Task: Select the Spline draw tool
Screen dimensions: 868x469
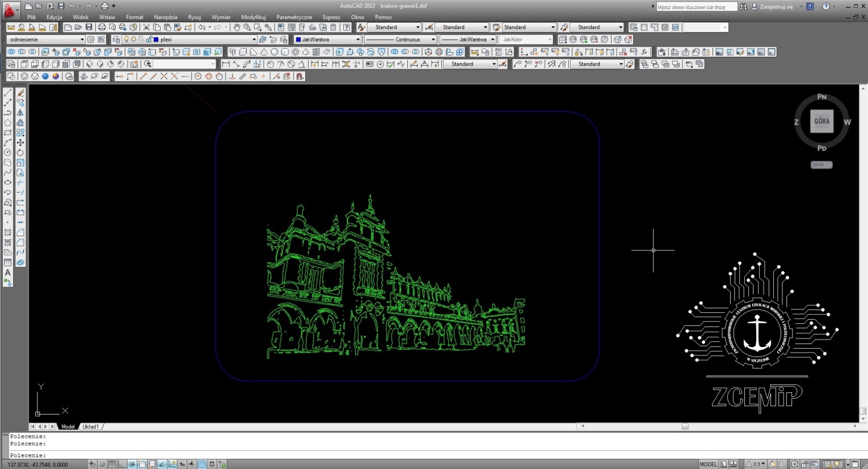Action: [x=8, y=172]
